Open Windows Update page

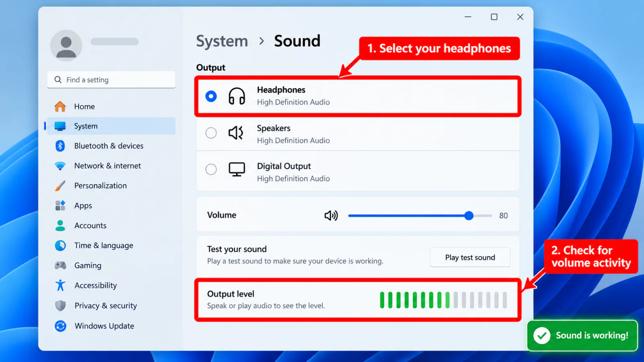pos(111,326)
